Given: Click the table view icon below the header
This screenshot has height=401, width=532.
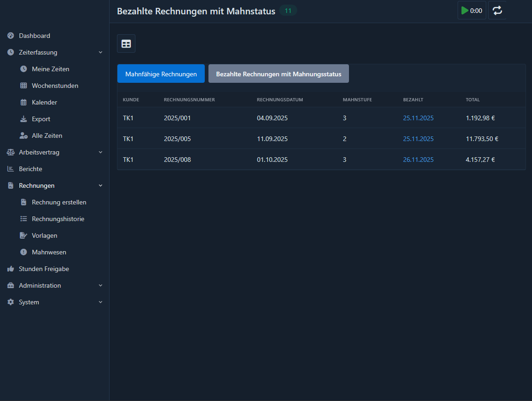Looking at the screenshot, I should pos(126,43).
